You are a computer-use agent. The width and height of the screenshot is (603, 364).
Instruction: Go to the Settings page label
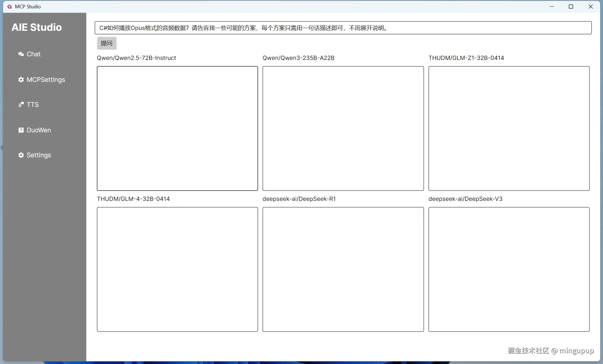[39, 155]
